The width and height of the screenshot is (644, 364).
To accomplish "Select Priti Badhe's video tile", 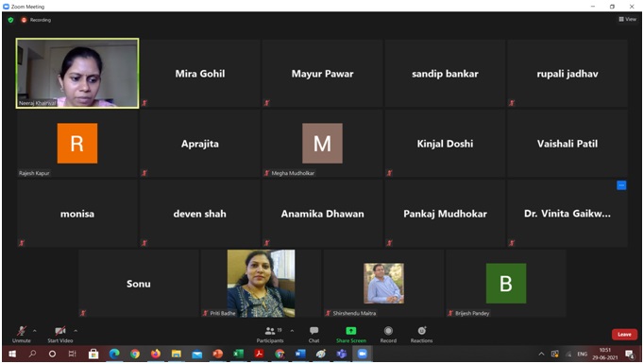I will 262,284.
